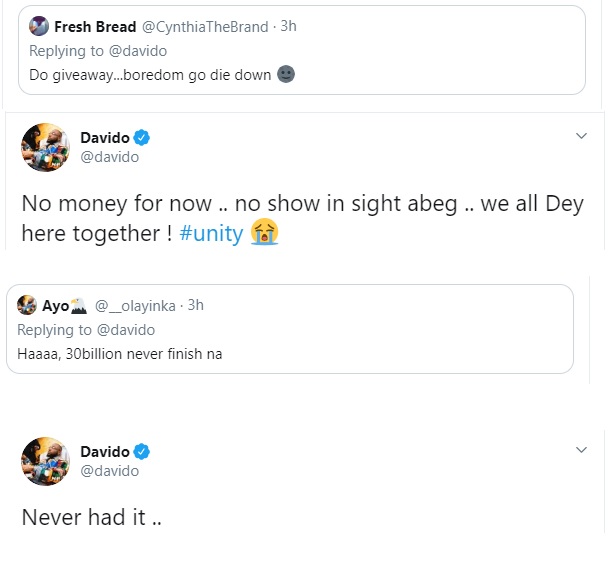Viewport: 610px width, 570px height.
Task: Click Davido's name on the "No money" tweet
Action: point(105,137)
